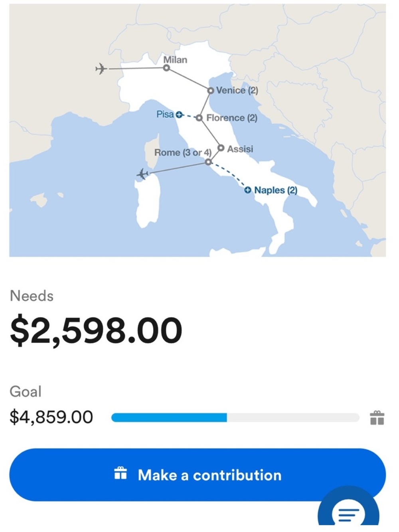
Task: Click the Naples (2) label on map
Action: [x=276, y=190]
